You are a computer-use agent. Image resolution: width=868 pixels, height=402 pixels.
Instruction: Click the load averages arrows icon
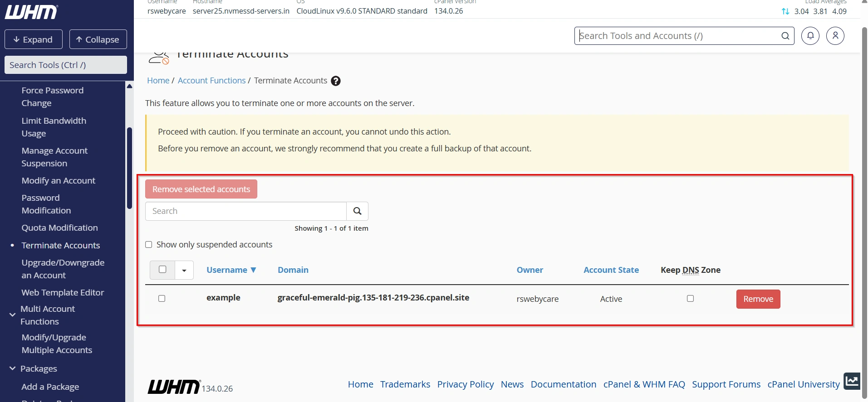click(785, 11)
